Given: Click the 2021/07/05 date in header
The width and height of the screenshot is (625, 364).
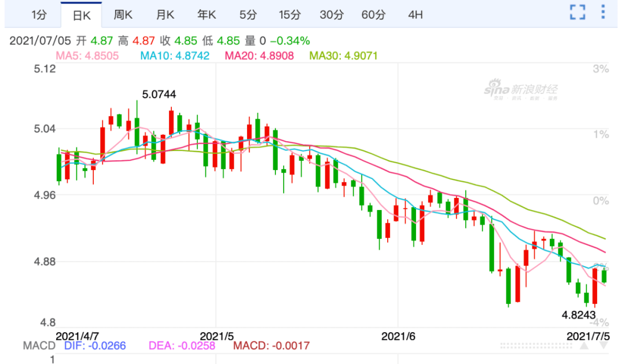Looking at the screenshot, I should 40,41.
